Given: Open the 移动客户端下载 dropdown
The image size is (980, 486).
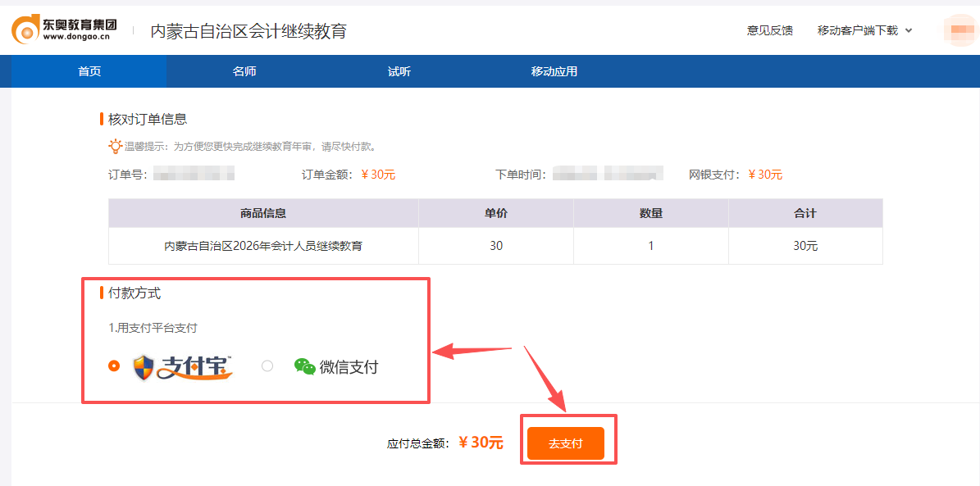Looking at the screenshot, I should tap(858, 30).
